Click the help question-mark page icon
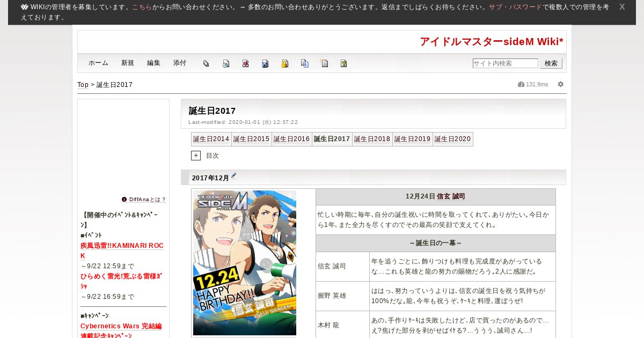 pos(344,63)
